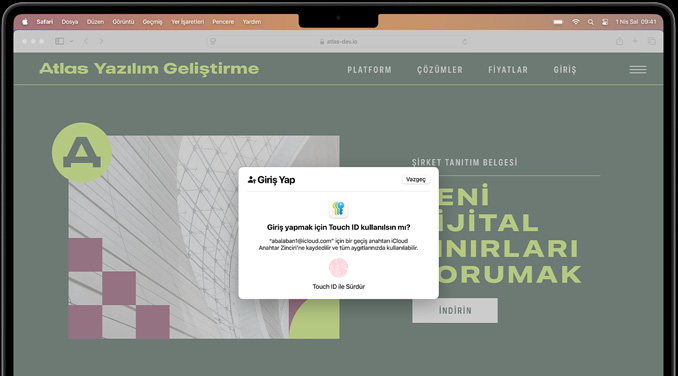The width and height of the screenshot is (678, 376).
Task: Open Control Center in menu bar
Action: pyautogui.click(x=605, y=22)
